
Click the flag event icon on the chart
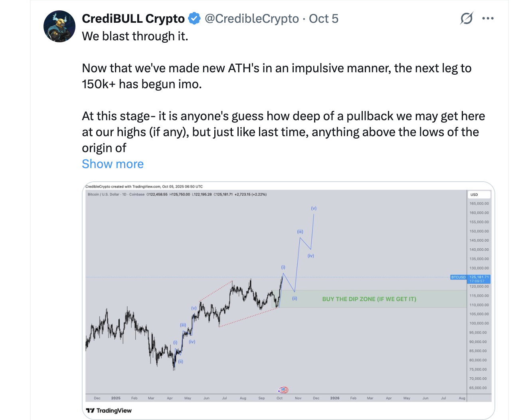click(283, 390)
